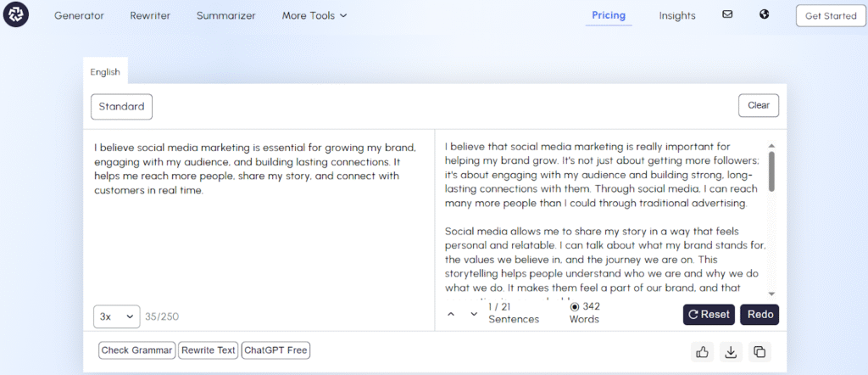The width and height of the screenshot is (868, 375).
Task: Open the Standard mode selector
Action: pyautogui.click(x=121, y=106)
